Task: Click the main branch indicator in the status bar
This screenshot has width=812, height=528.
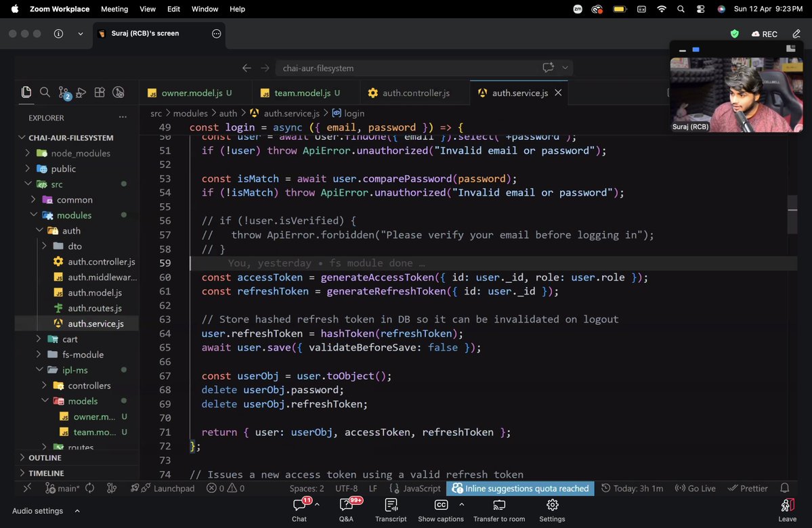Action: (62, 488)
